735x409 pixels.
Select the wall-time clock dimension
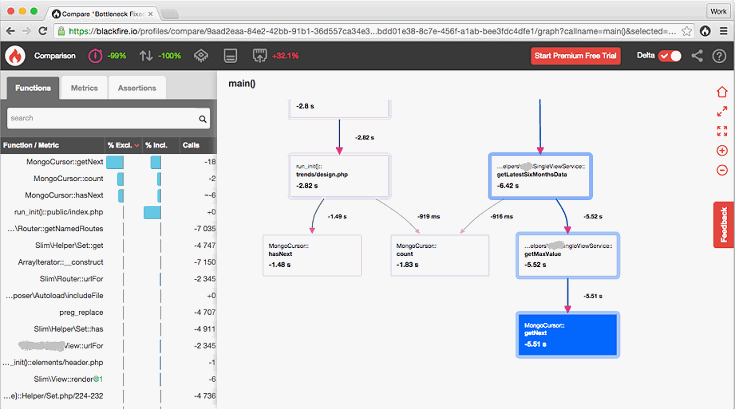pyautogui.click(x=96, y=56)
